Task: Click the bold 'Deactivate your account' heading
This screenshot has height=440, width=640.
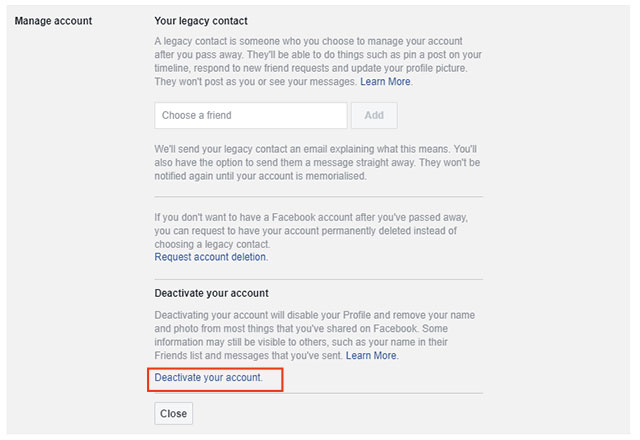Action: 211,293
